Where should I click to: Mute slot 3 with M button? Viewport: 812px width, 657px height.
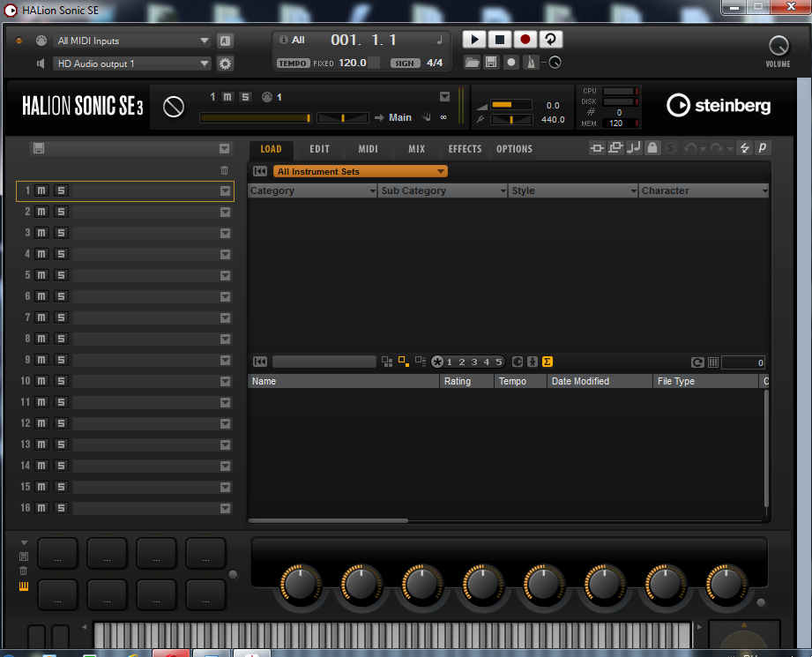coord(41,233)
